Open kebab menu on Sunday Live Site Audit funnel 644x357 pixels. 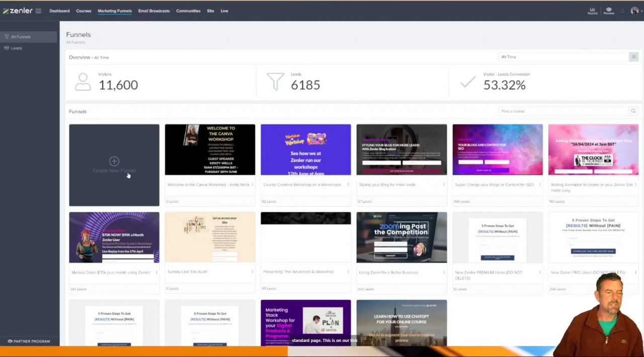(252, 272)
